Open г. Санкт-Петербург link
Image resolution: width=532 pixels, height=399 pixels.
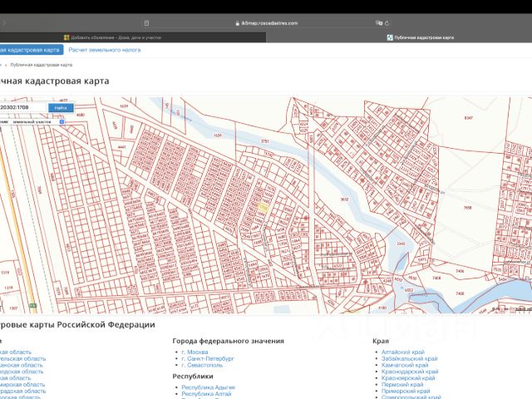point(209,358)
